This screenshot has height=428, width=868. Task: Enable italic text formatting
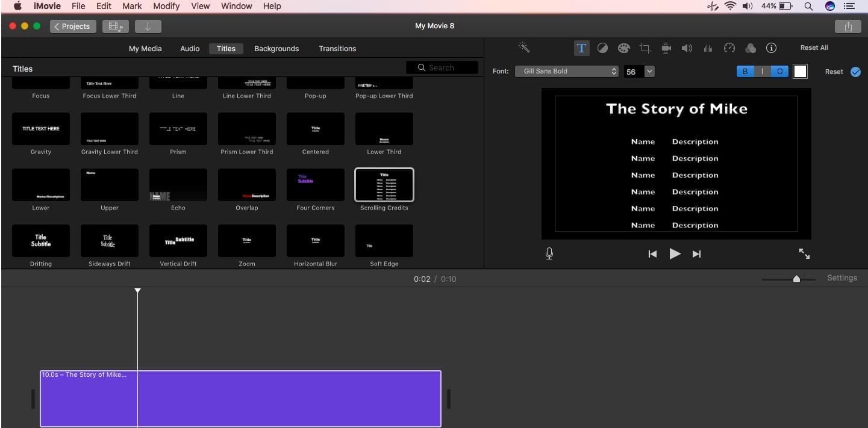tap(762, 71)
